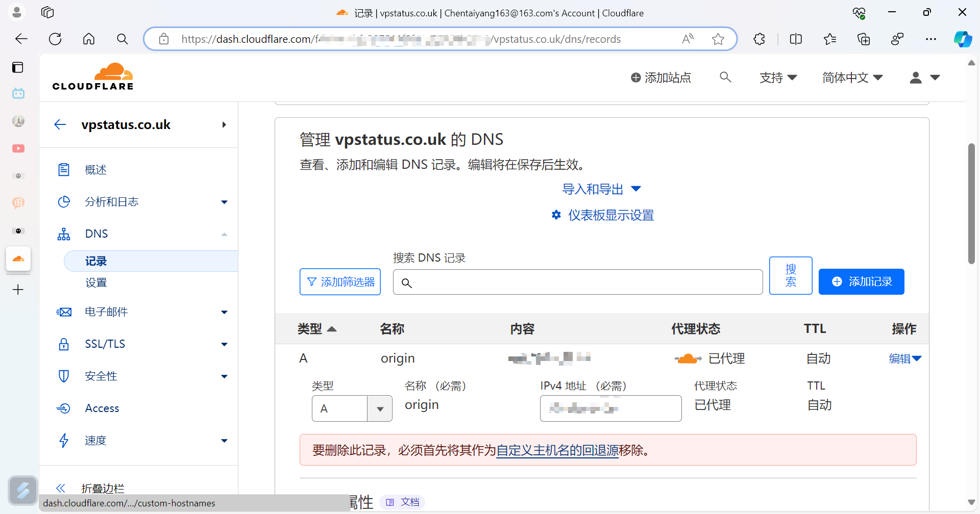The height and width of the screenshot is (514, 980).
Task: Open 仪表板显示设置 settings link
Action: click(x=603, y=215)
